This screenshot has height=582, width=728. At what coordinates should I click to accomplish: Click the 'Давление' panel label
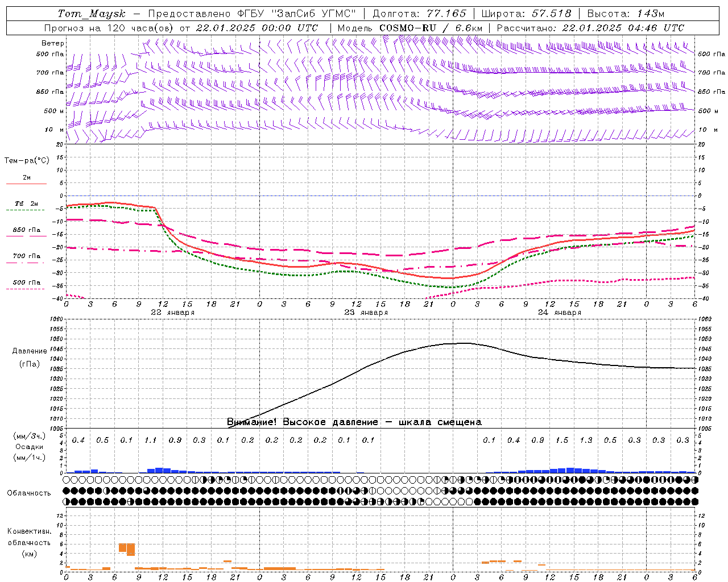[30, 351]
